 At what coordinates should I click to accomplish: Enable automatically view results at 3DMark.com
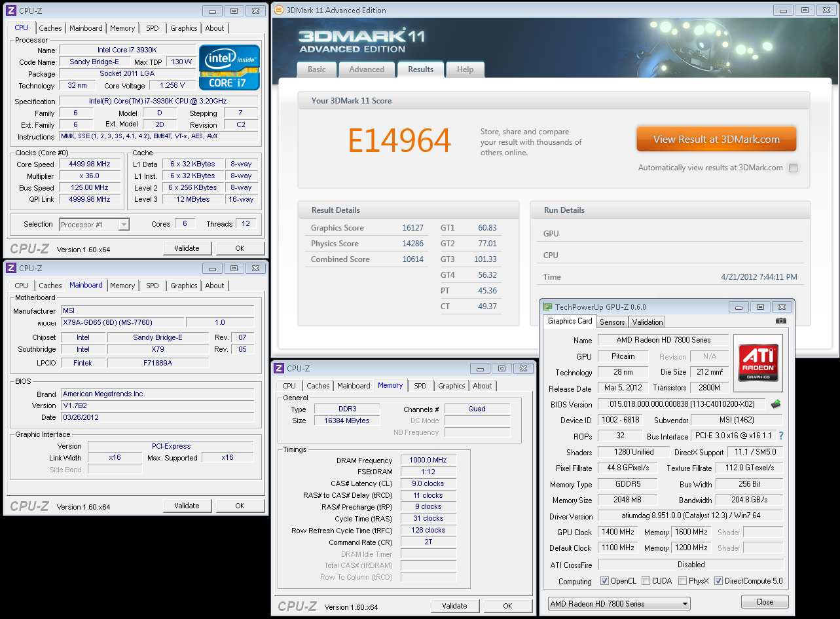tap(793, 168)
